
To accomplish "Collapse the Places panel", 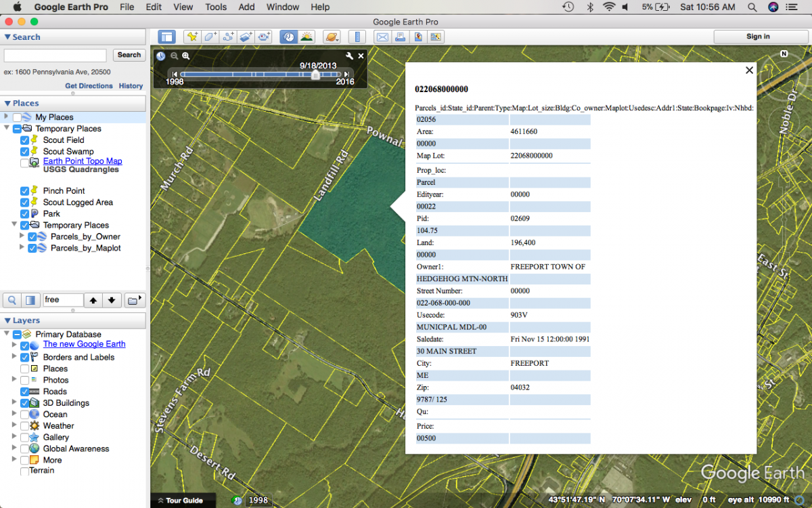I will click(7, 103).
